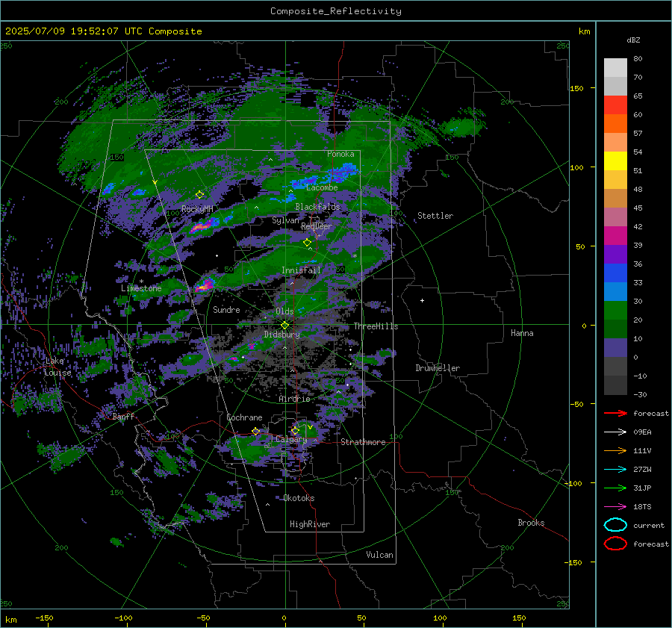Click the HighRiver town label
This screenshot has height=628, width=672.
point(310,524)
